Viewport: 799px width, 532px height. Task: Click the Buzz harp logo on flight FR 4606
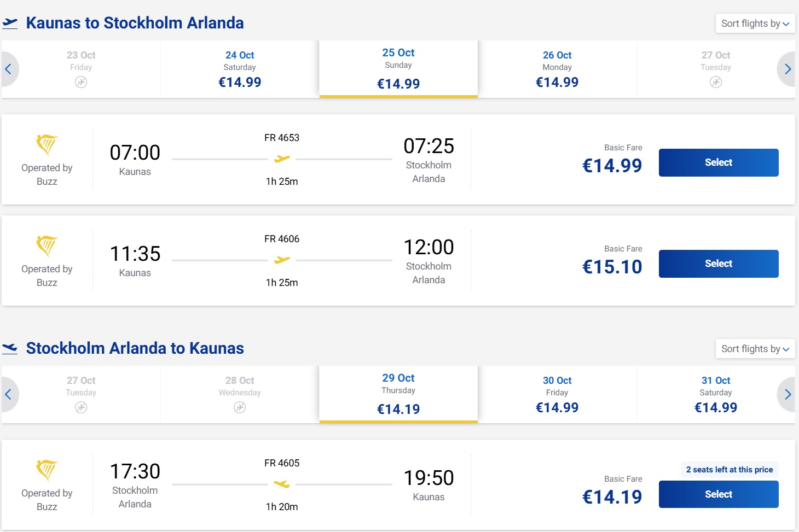47,246
